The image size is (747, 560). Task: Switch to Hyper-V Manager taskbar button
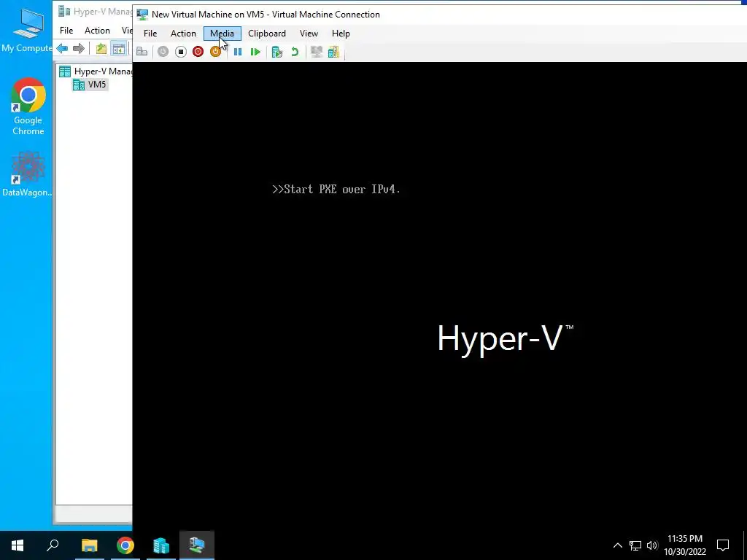point(161,545)
